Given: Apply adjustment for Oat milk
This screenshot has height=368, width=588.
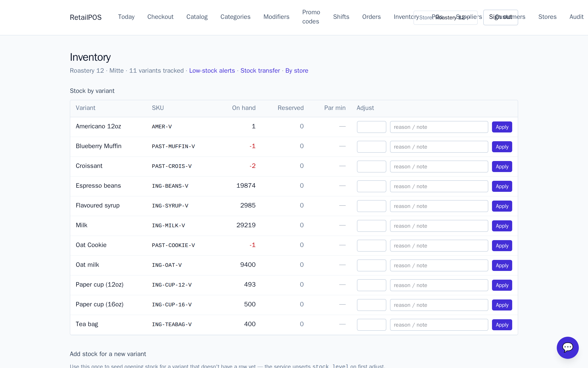Looking at the screenshot, I should click(x=502, y=265).
